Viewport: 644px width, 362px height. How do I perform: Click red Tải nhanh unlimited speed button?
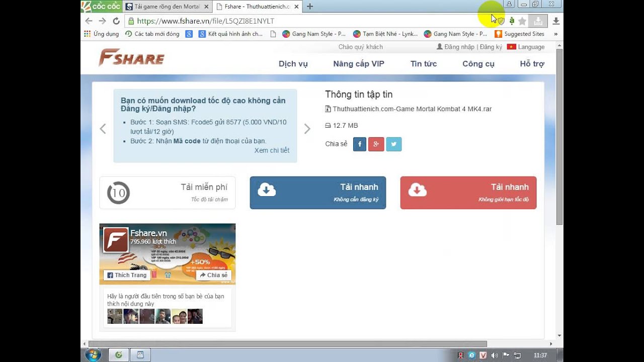(468, 193)
